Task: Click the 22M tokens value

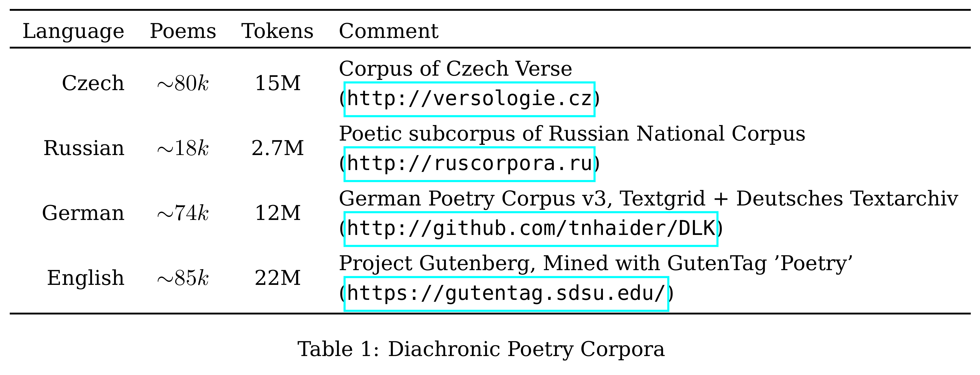Action: 278,278
